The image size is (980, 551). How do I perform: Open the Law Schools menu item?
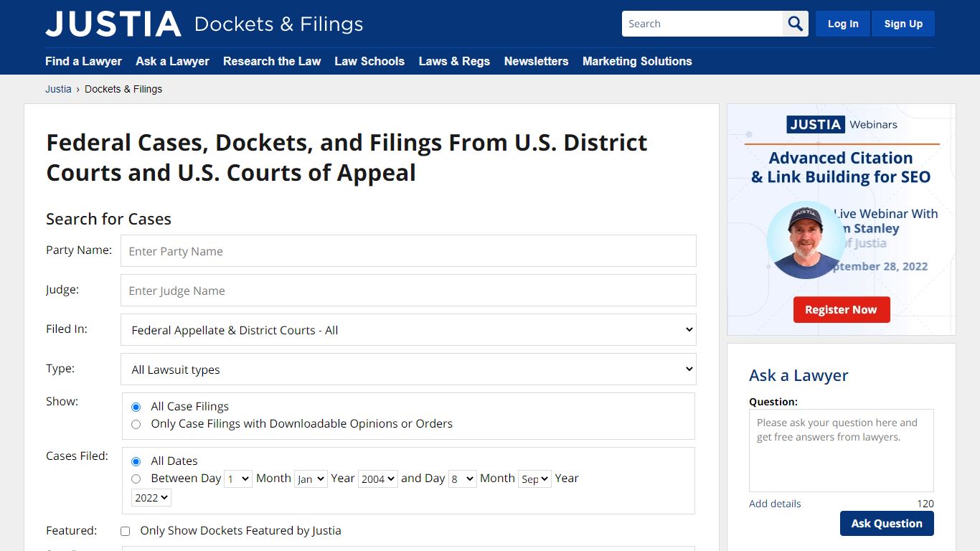(369, 61)
